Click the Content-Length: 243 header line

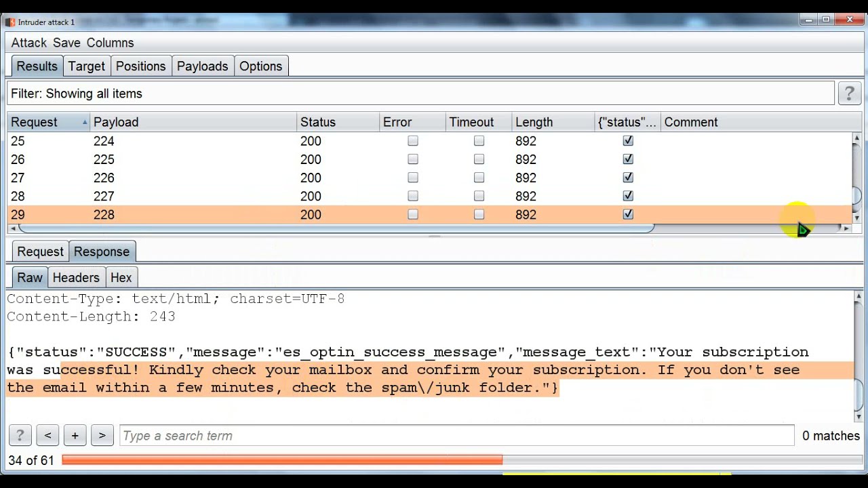point(91,317)
